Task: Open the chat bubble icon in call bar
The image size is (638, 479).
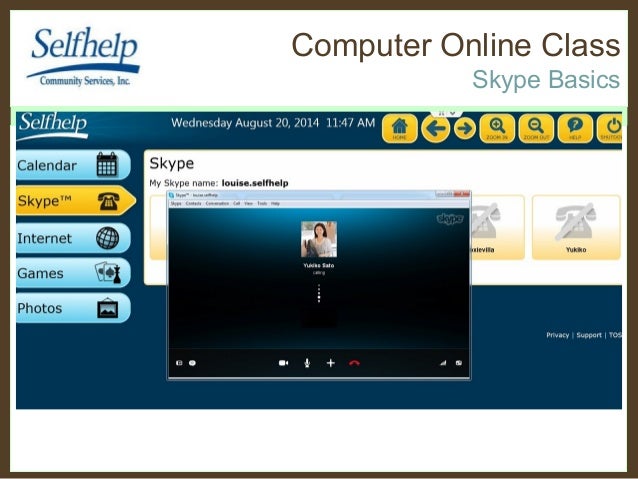Action: pyautogui.click(x=192, y=363)
